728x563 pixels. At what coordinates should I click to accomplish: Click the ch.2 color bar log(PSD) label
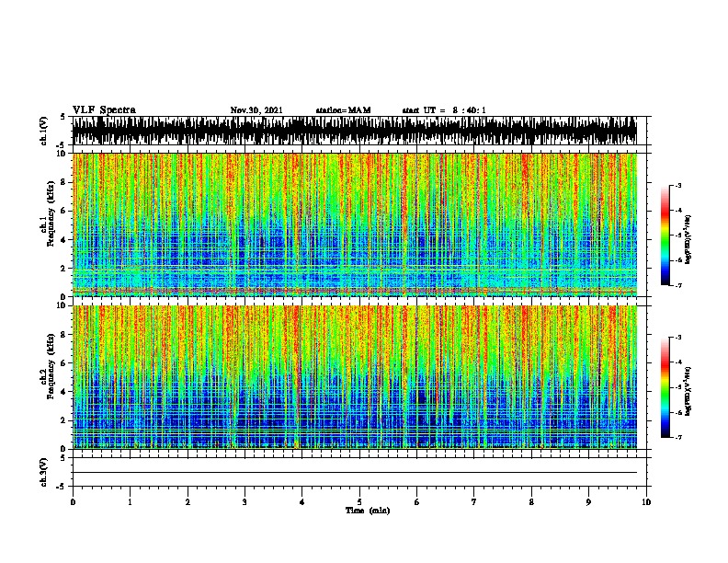click(x=688, y=391)
